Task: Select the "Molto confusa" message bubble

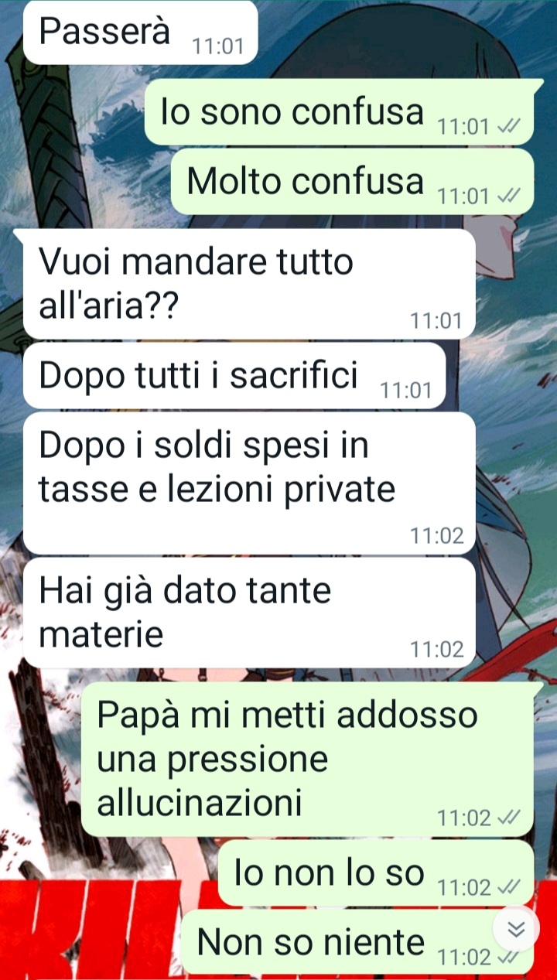Action: click(352, 182)
